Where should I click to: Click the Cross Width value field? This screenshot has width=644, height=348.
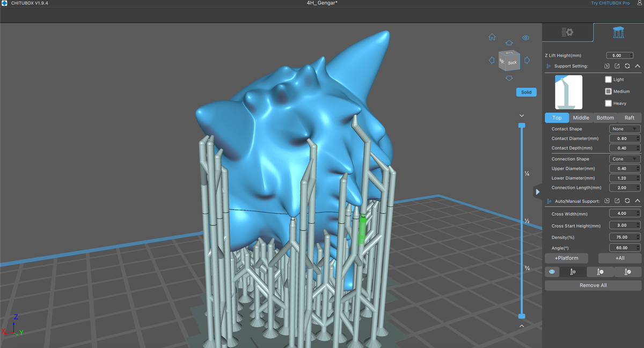click(625, 213)
